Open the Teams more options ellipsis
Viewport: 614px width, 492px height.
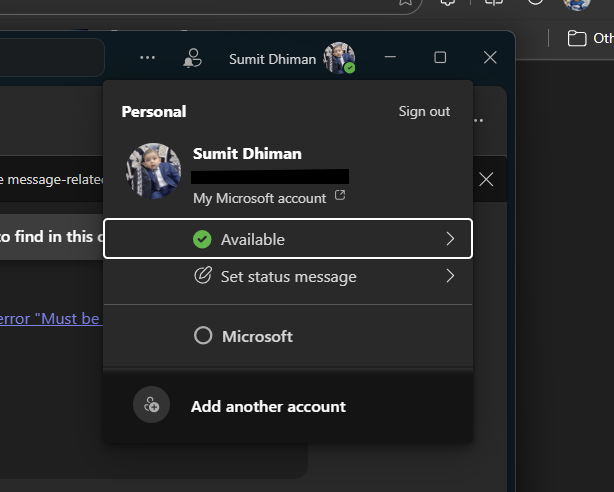click(x=147, y=58)
